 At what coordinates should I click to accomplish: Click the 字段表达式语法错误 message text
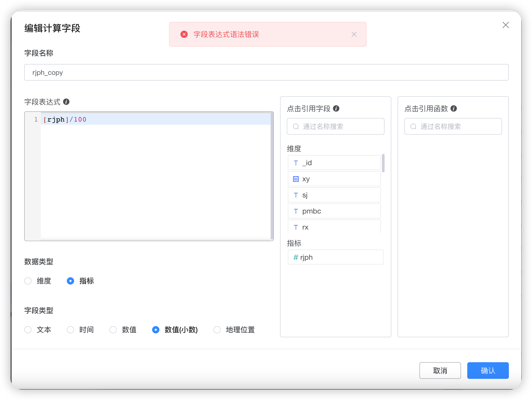tap(226, 34)
